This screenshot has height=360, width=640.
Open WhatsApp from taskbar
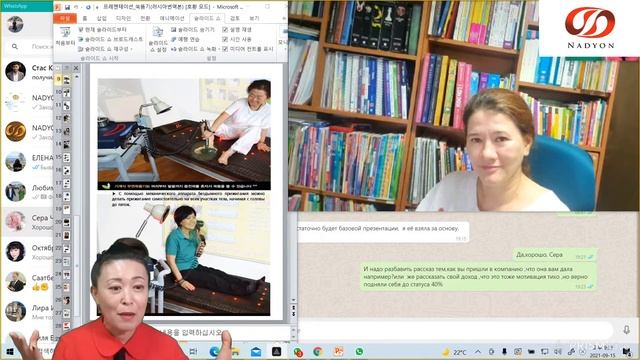coord(359,352)
